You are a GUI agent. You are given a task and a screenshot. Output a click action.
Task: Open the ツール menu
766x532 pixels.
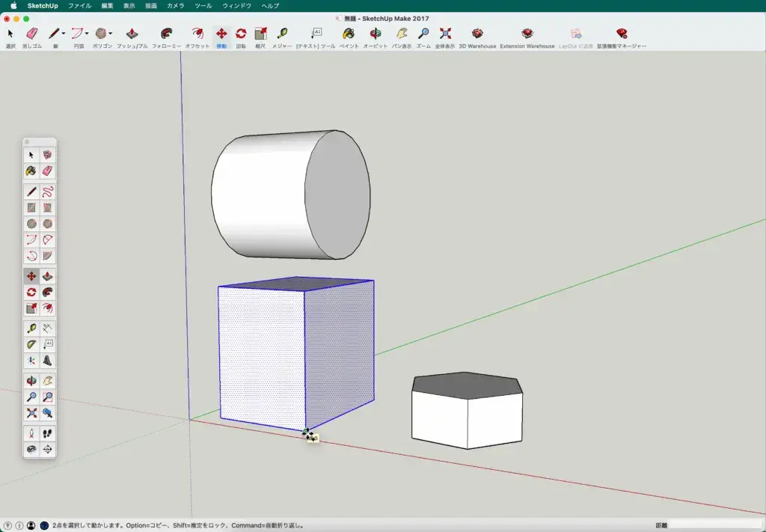203,6
